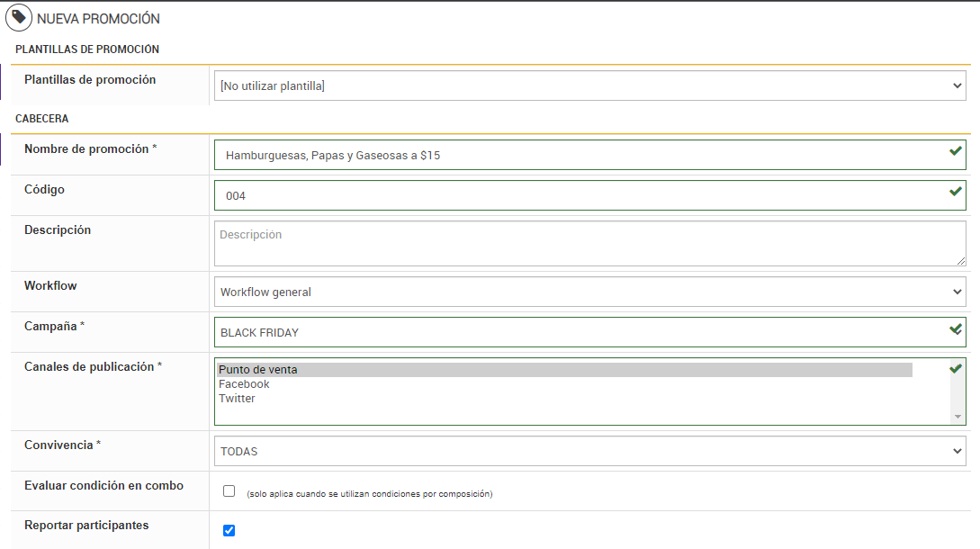Click the green checkmark in Nombre de promoción
Viewport: 980px width, 549px height.
pyautogui.click(x=956, y=151)
